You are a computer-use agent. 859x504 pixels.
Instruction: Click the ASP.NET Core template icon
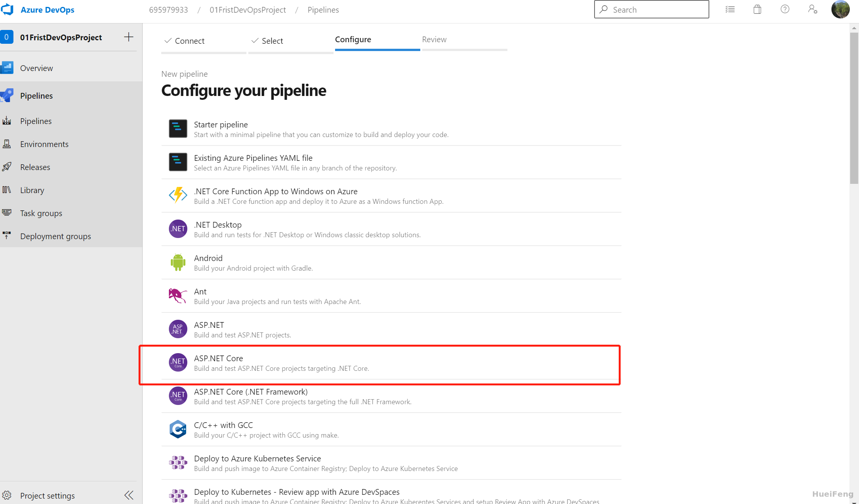(x=178, y=362)
